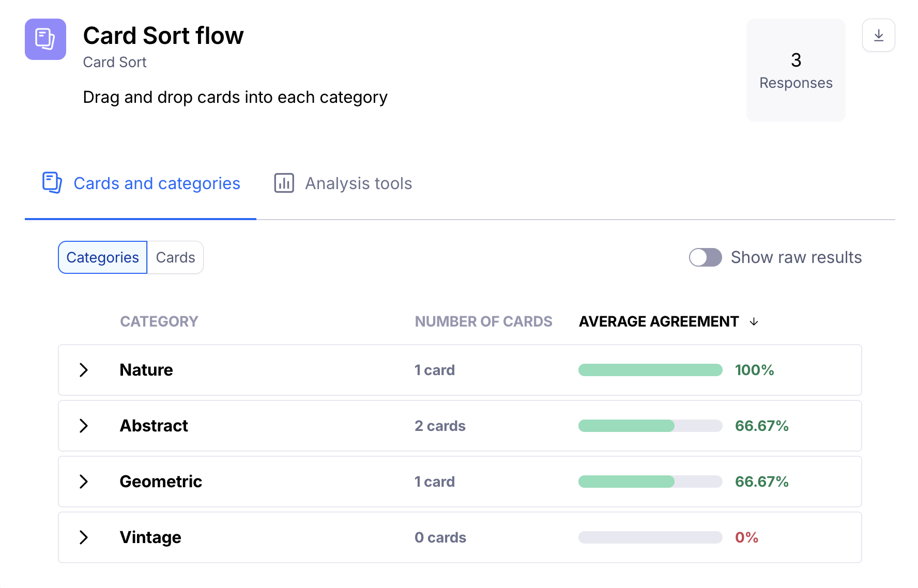This screenshot has height=588, width=918.
Task: Open the Cards and categories tab
Action: [157, 183]
